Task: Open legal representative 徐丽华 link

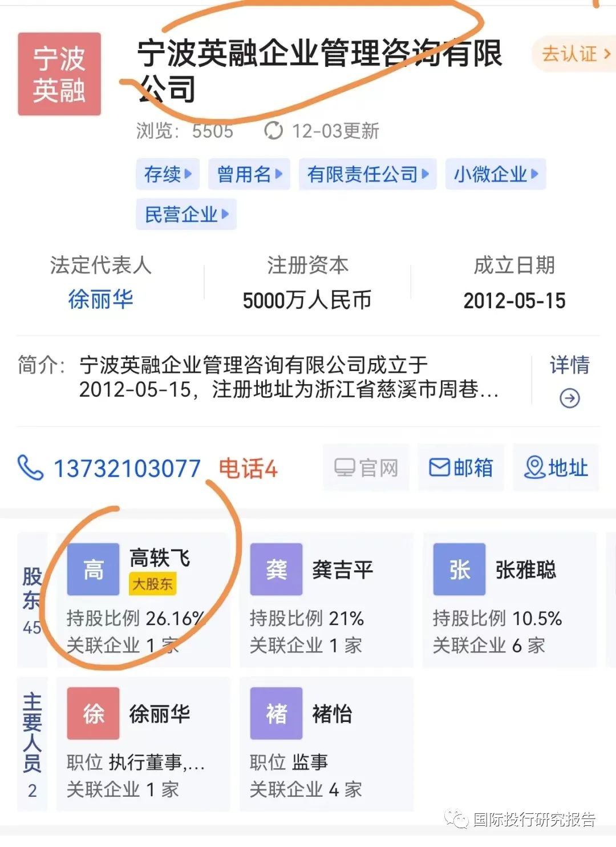Action: click(100, 299)
